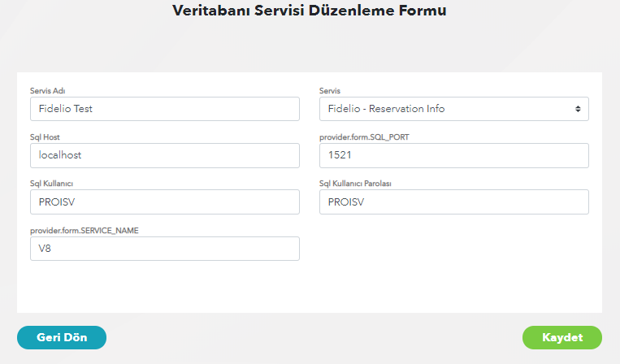
Task: Click into the Sql Host field
Action: [164, 155]
